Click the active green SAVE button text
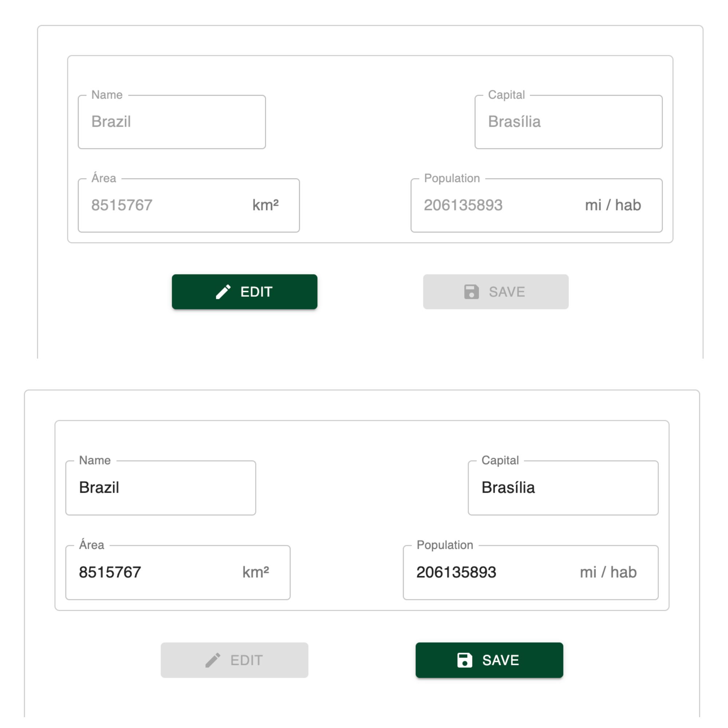The height and width of the screenshot is (728, 728). pyautogui.click(x=501, y=660)
